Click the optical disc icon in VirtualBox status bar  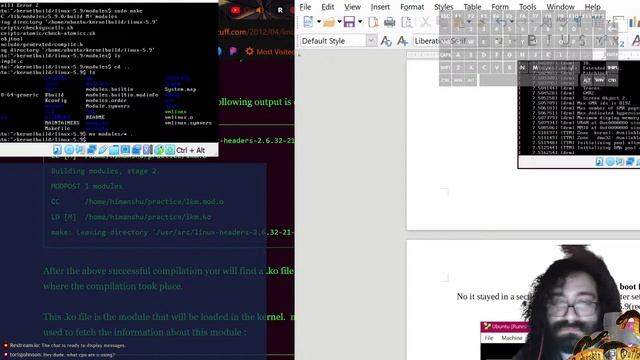[x=69, y=150]
